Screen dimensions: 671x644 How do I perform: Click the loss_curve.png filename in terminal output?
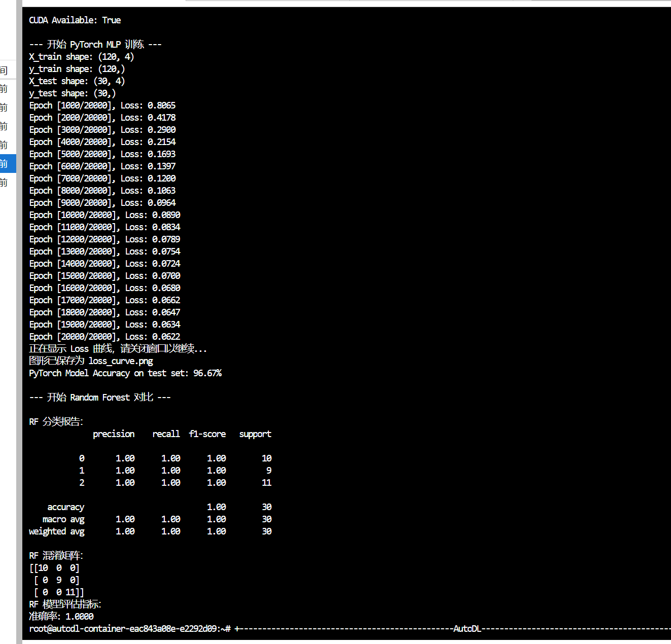pyautogui.click(x=121, y=361)
